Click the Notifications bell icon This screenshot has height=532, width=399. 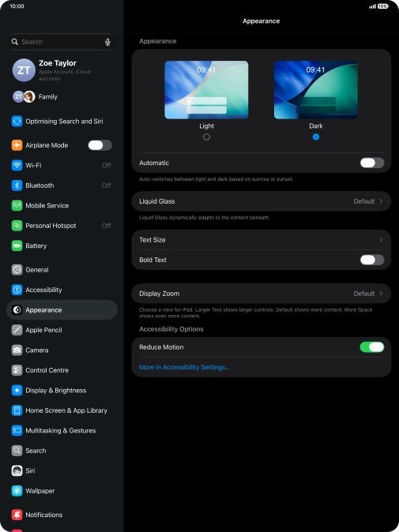tap(17, 515)
